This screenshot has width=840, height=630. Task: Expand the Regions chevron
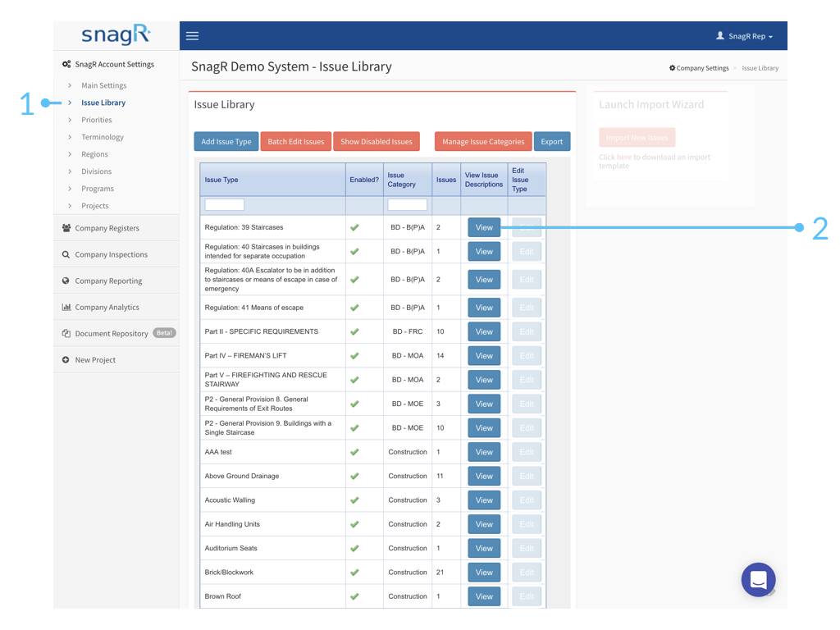click(x=70, y=153)
